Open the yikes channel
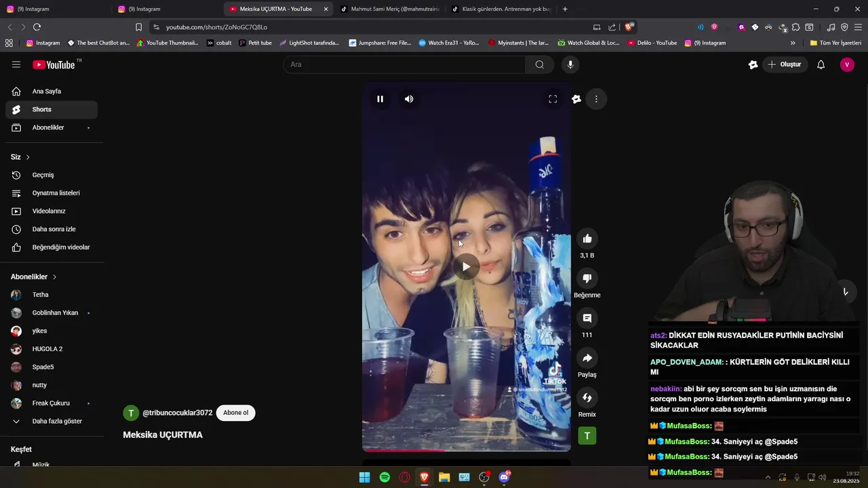868x488 pixels. coord(52,331)
